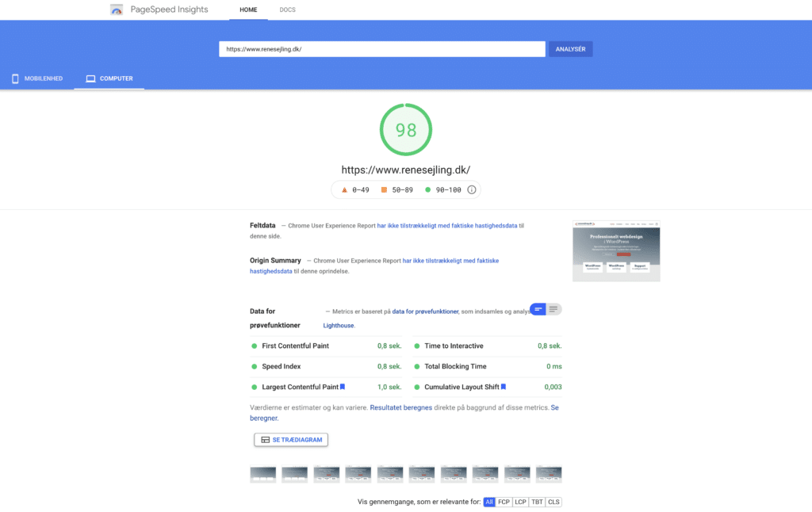Image resolution: width=812 pixels, height=512 pixels.
Task: Click bookmark icon next to Largest Contentful Paint
Action: coord(343,387)
